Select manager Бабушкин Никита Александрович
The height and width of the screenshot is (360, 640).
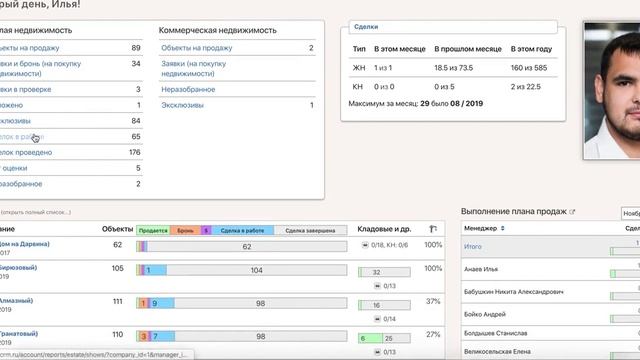tap(513, 292)
